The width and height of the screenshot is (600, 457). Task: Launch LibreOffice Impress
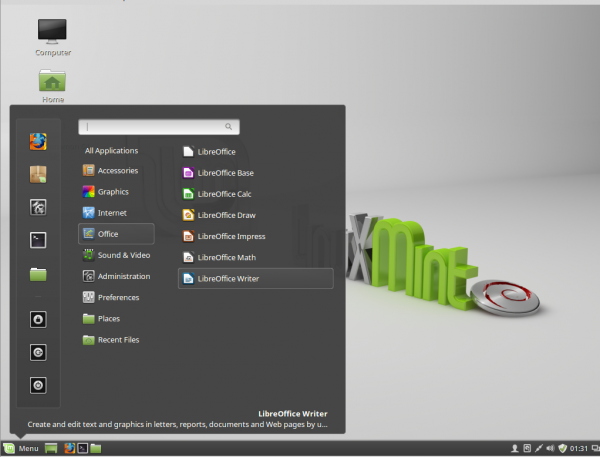[256, 237]
